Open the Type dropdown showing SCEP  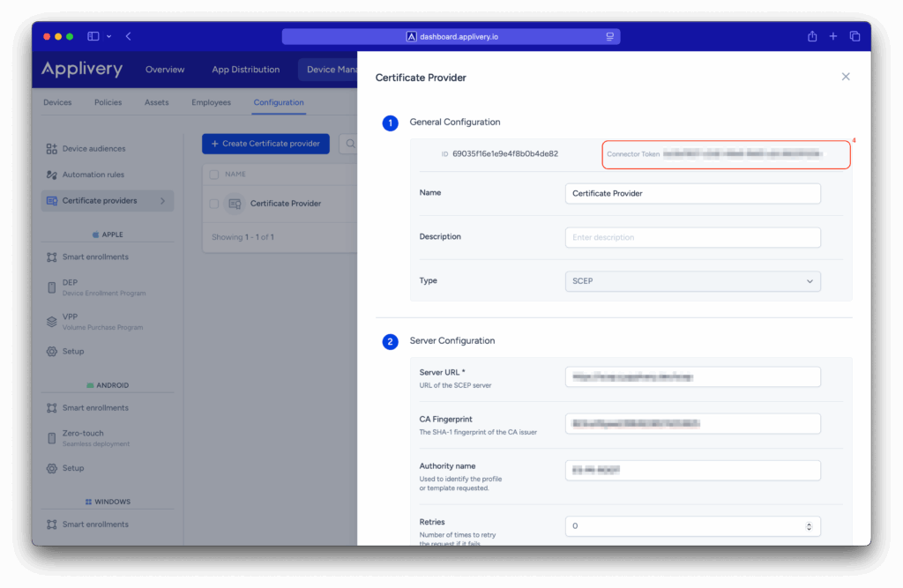(x=692, y=279)
